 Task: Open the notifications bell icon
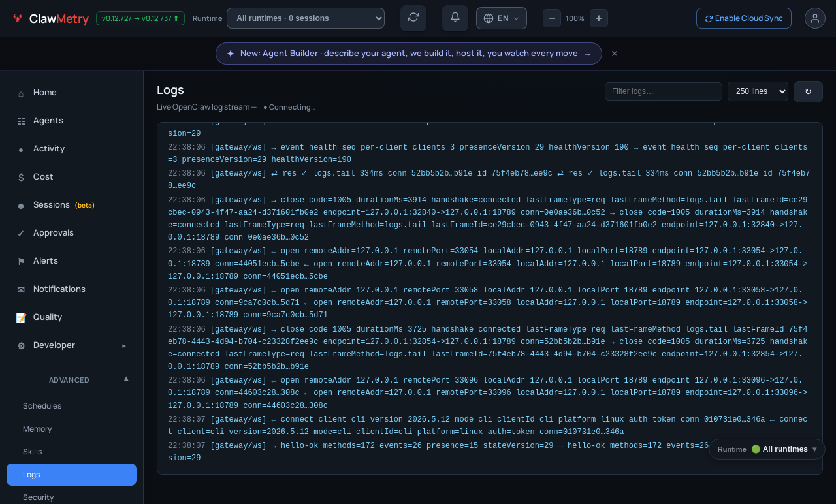(x=455, y=18)
